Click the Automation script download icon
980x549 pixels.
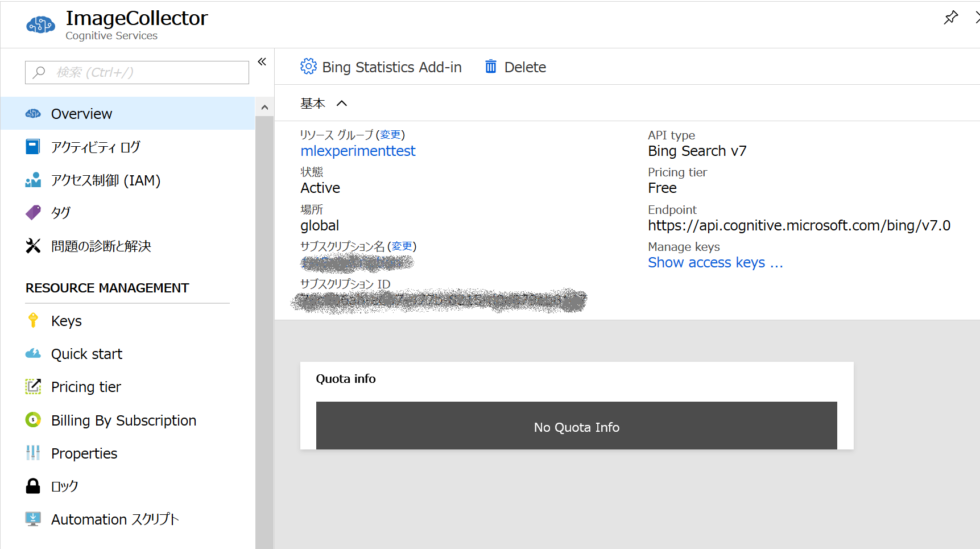[x=33, y=519]
